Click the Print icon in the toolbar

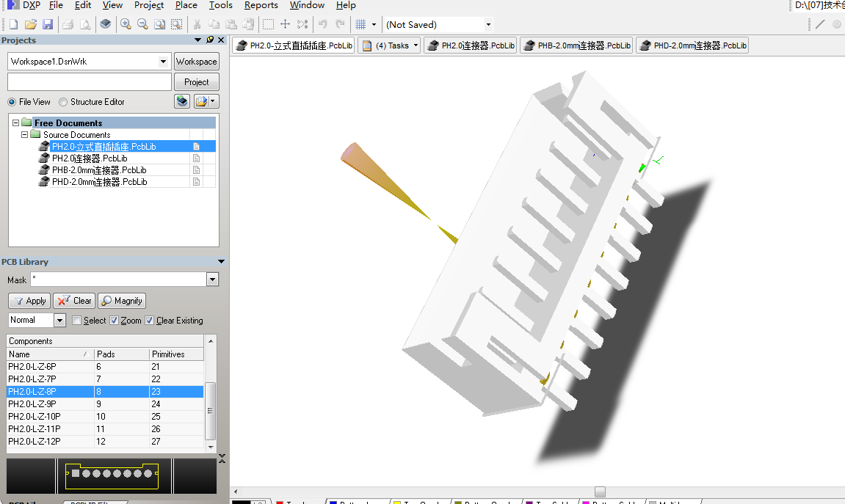coord(68,24)
